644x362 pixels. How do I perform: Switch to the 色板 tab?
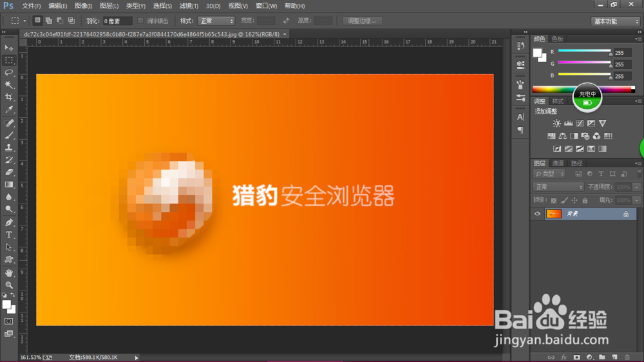click(557, 39)
